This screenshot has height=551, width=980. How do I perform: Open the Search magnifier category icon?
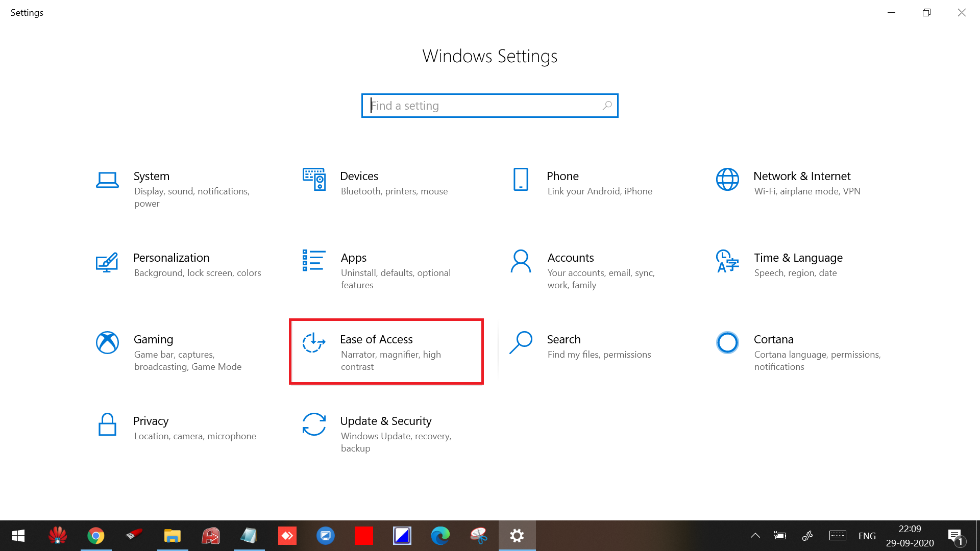521,343
